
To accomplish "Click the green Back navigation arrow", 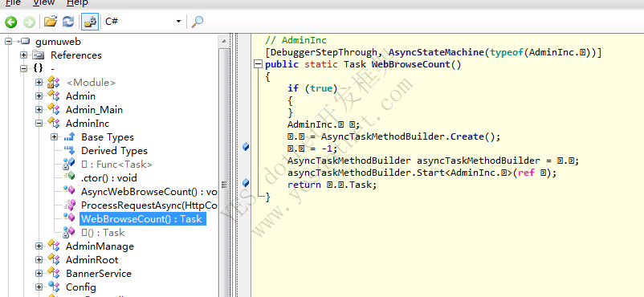I will click(x=11, y=22).
